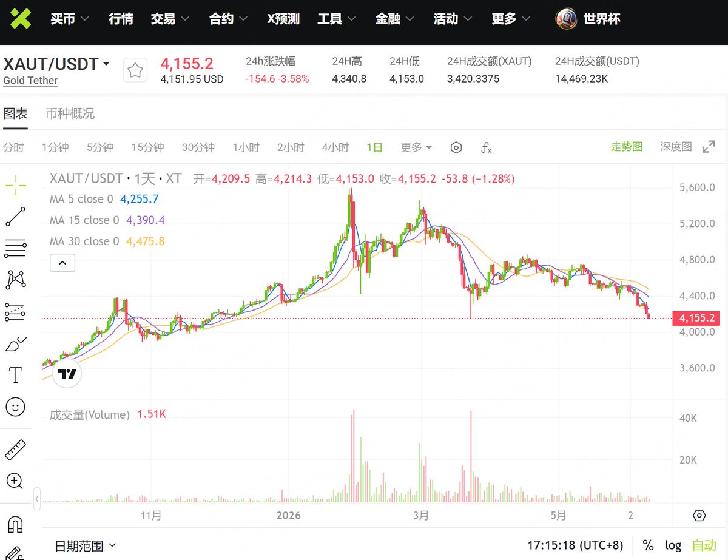Select the 1分钟 timeframe
Viewport: 728px width, 560px height.
click(55, 147)
